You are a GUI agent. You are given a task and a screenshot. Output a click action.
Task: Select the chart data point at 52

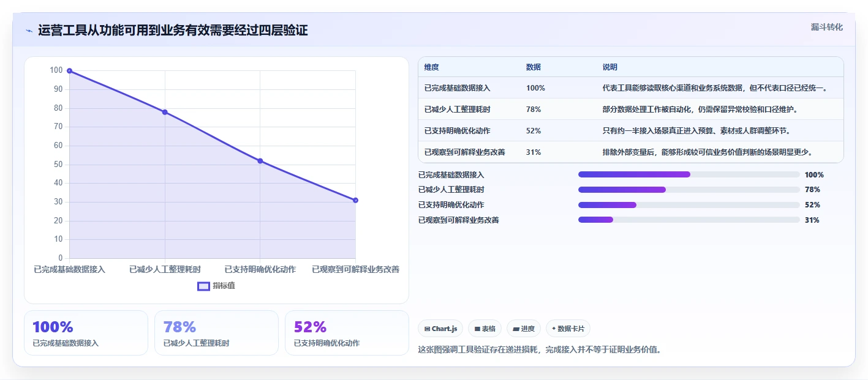[260, 161]
